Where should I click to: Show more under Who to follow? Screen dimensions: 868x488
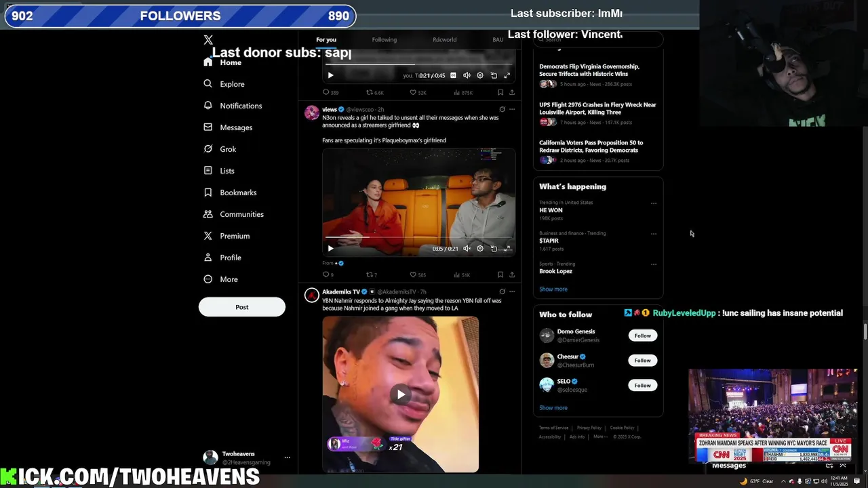[x=553, y=408]
